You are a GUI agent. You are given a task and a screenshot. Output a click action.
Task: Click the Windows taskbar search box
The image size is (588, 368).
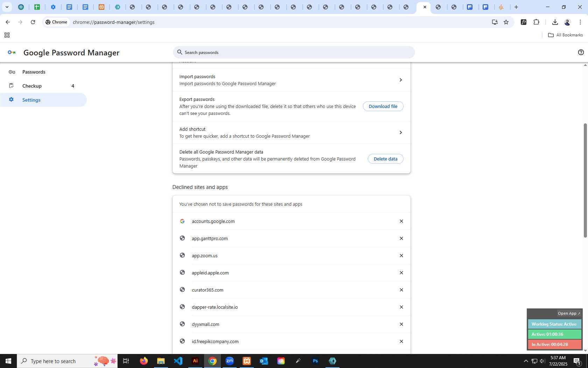click(x=67, y=361)
